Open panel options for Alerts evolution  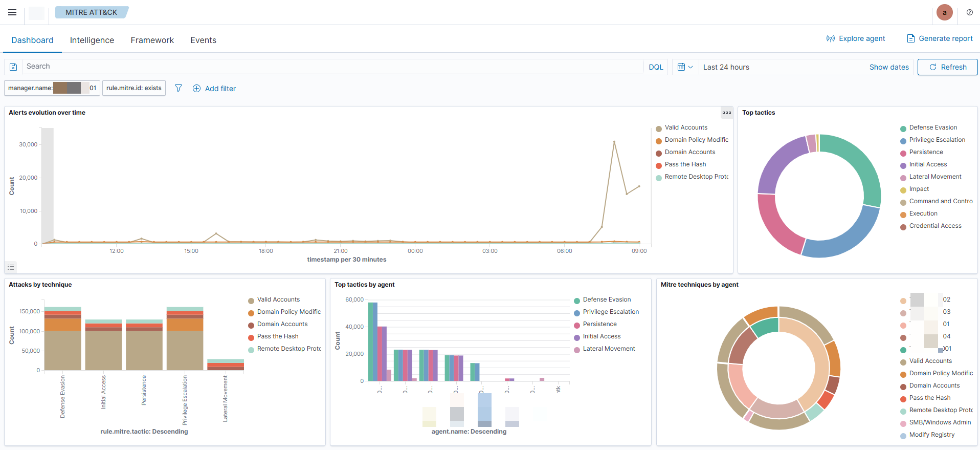tap(726, 113)
